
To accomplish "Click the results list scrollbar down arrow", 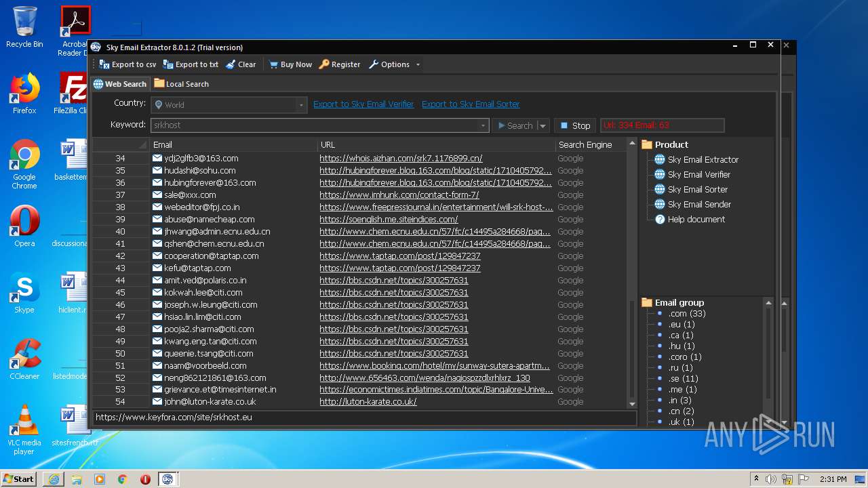I will pyautogui.click(x=632, y=404).
